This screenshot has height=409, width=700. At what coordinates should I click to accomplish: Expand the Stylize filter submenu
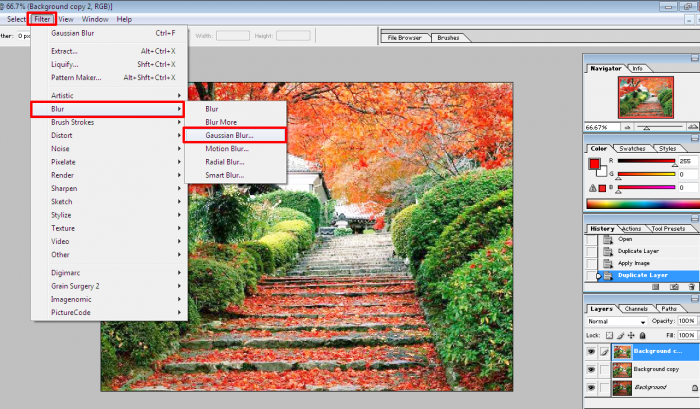(109, 215)
